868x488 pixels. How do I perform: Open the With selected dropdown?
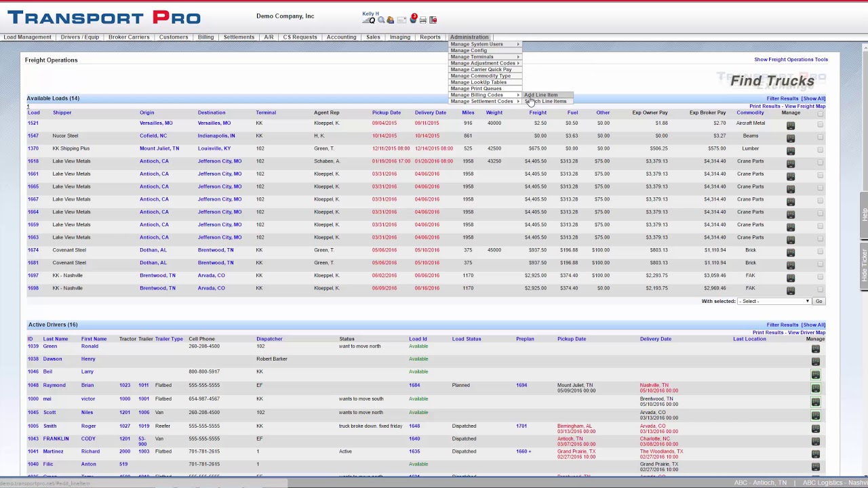coord(774,301)
